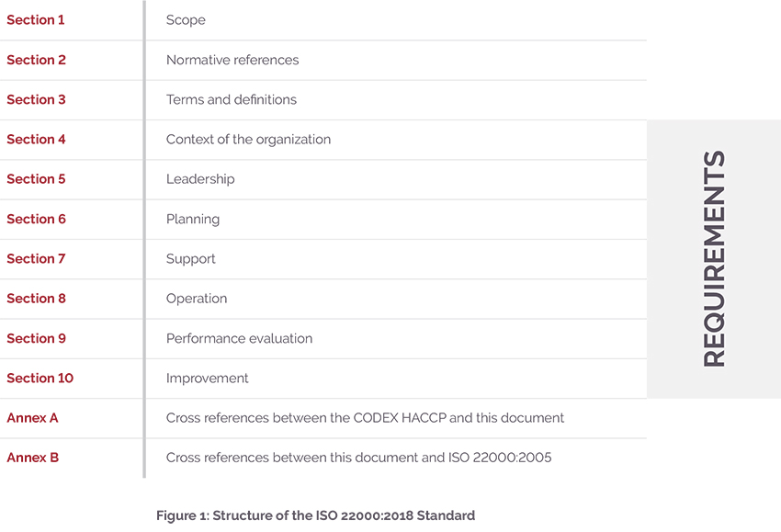Select the Planning entry
The width and height of the screenshot is (781, 532).
193,219
